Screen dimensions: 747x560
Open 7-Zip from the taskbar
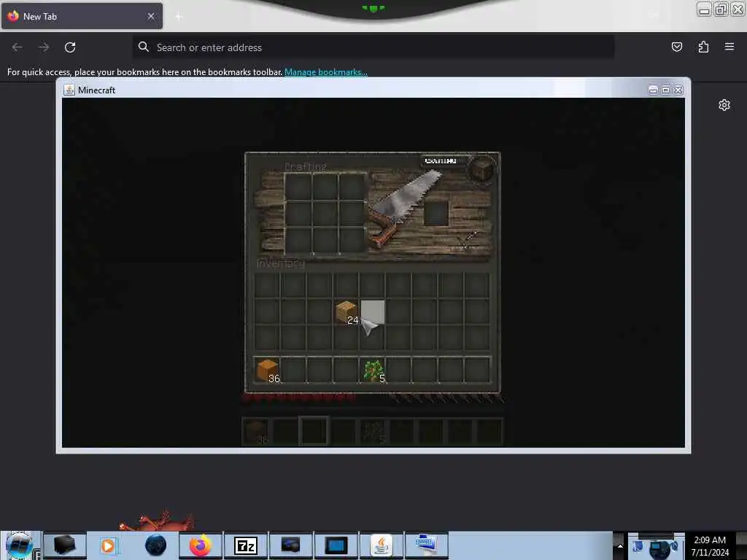click(x=245, y=545)
